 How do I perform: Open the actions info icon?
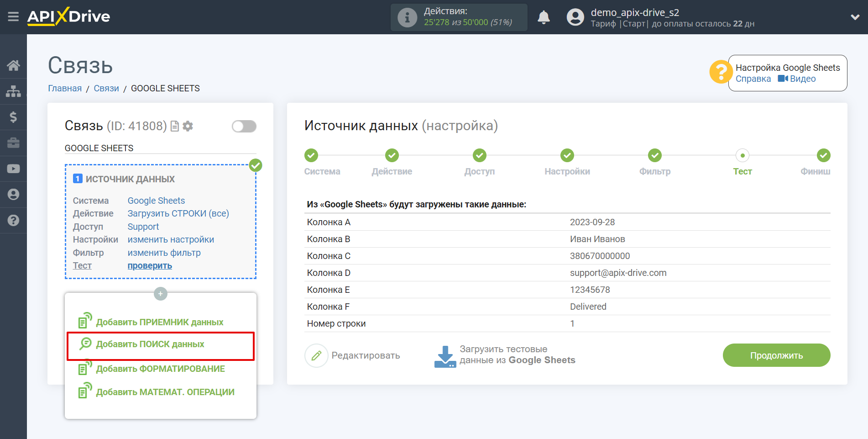click(407, 17)
